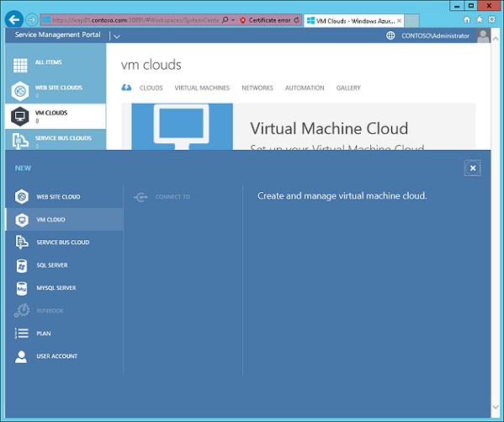The image size is (504, 422).
Task: Click the user avatar icon
Action: [x=483, y=35]
